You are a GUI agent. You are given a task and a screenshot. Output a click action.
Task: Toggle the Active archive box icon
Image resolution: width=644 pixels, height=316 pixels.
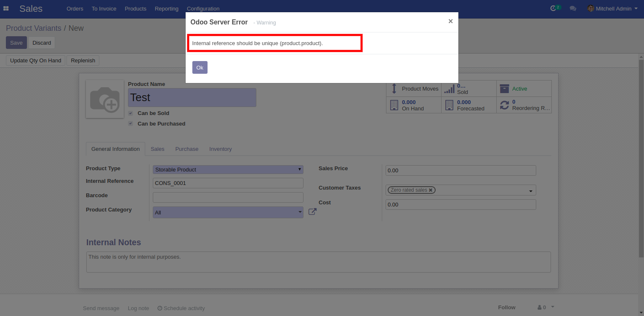click(504, 88)
